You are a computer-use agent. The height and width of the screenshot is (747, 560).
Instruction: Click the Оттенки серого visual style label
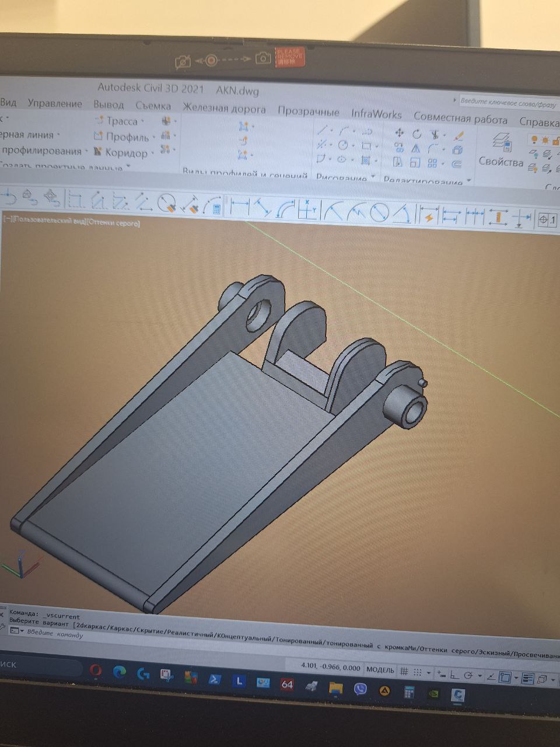pyautogui.click(x=114, y=223)
